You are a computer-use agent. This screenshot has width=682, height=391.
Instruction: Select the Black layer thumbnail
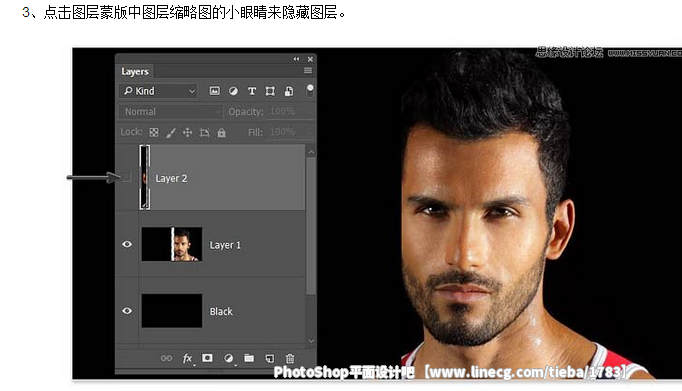[172, 311]
